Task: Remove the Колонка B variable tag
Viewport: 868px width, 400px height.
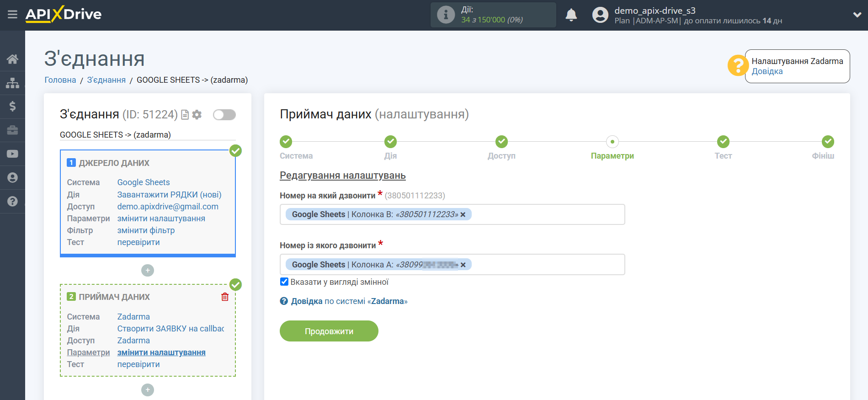Action: tap(463, 215)
